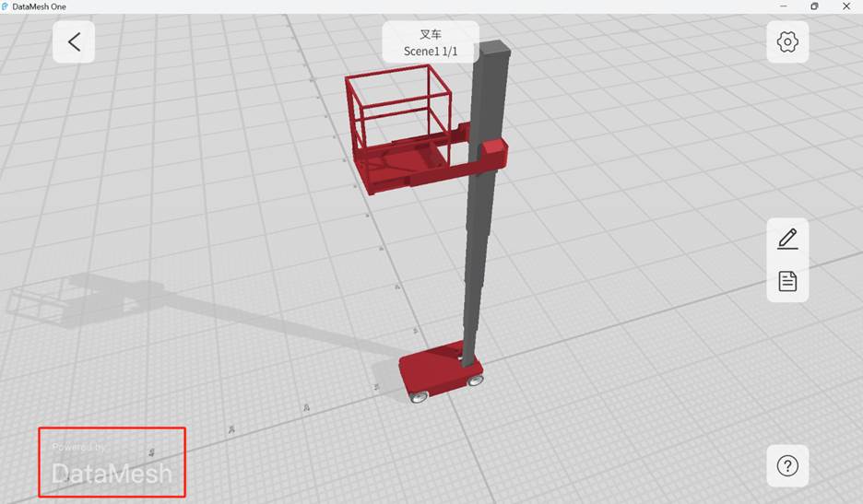The height and width of the screenshot is (504, 863).
Task: Click the back arrow button
Action: pyautogui.click(x=74, y=41)
